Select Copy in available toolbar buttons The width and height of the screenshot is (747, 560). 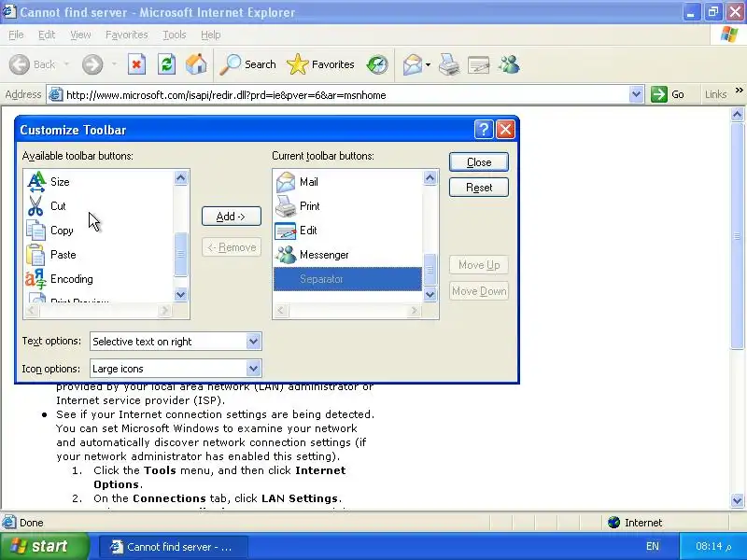tap(99, 230)
